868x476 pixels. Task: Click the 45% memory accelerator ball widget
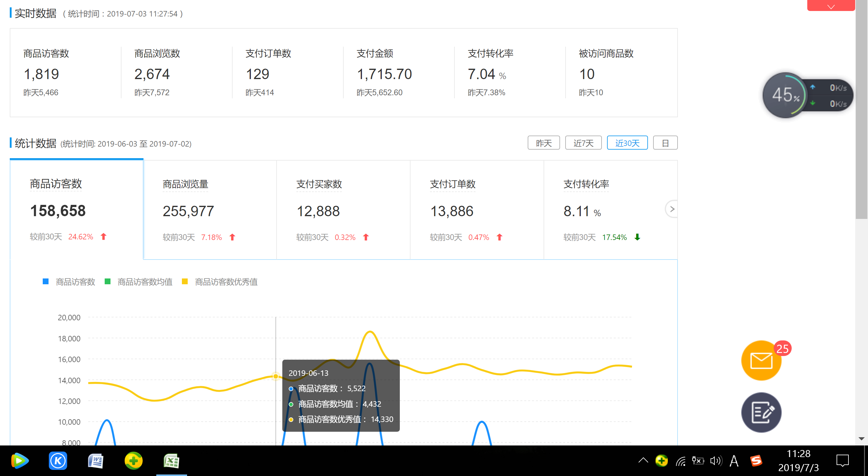point(785,95)
